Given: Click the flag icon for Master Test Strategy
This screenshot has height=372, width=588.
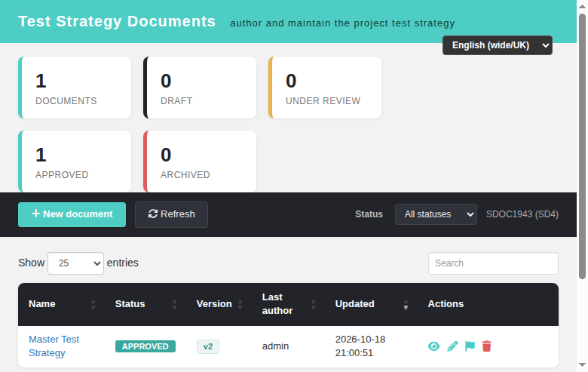Looking at the screenshot, I should click(470, 346).
